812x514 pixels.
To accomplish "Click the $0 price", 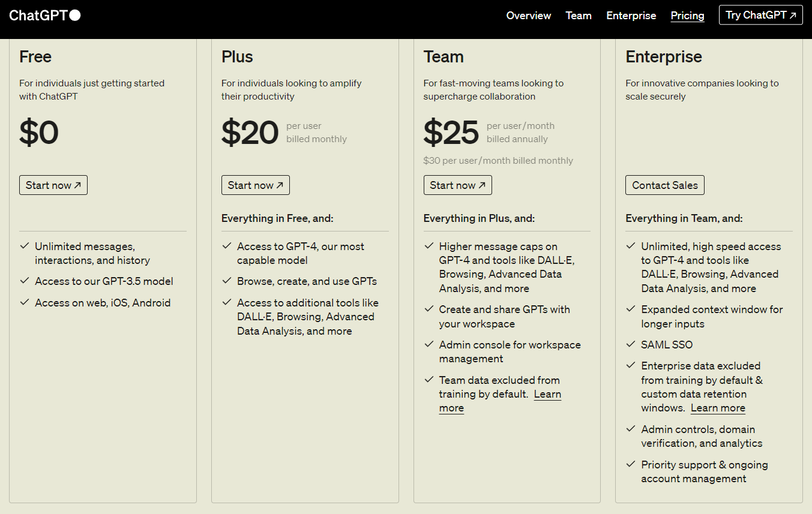I will [39, 133].
